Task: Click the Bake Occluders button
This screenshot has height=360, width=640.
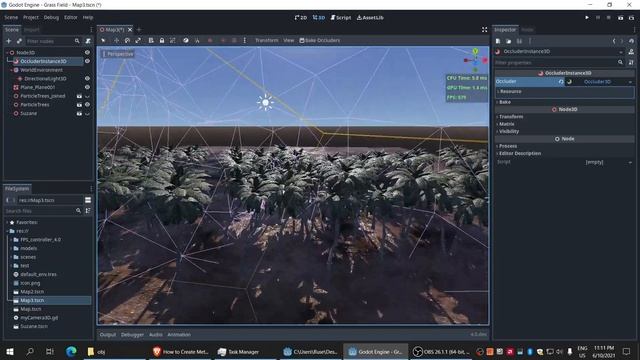Action: pyautogui.click(x=320, y=40)
